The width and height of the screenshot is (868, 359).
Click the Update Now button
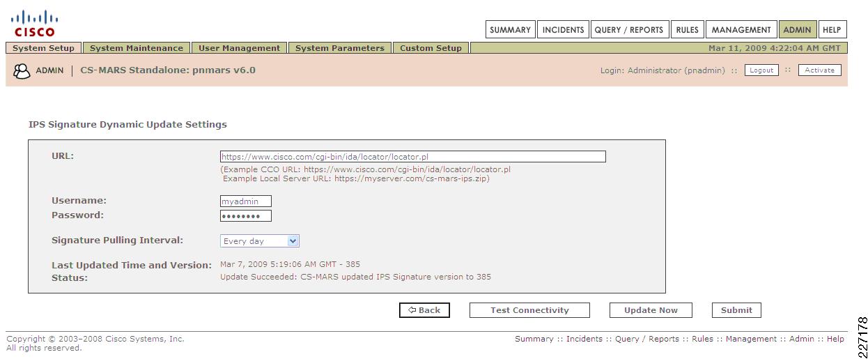[651, 310]
